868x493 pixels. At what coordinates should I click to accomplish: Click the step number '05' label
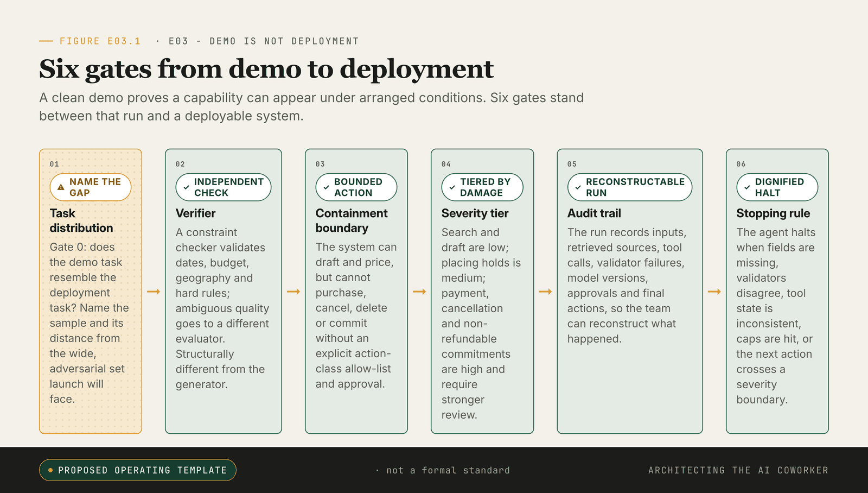pyautogui.click(x=572, y=164)
